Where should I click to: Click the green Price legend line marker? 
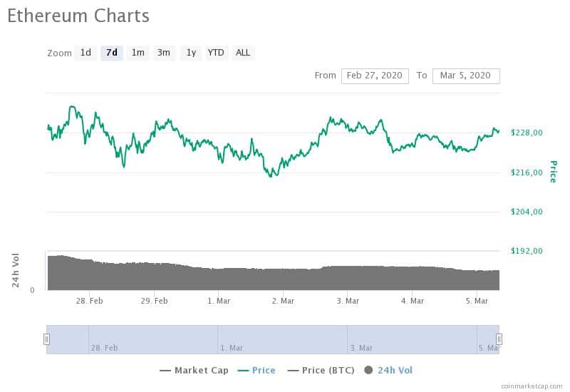pos(243,371)
